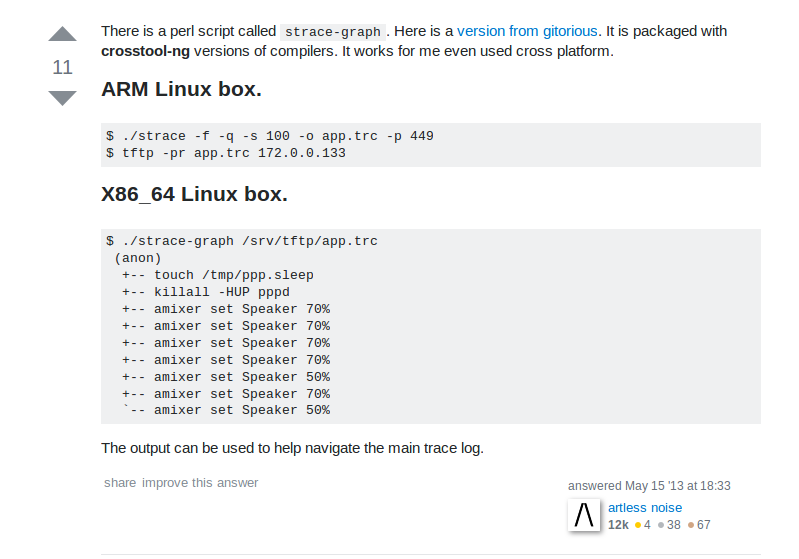Click the gold badge dot
Image resolution: width=799 pixels, height=559 pixels.
638,525
